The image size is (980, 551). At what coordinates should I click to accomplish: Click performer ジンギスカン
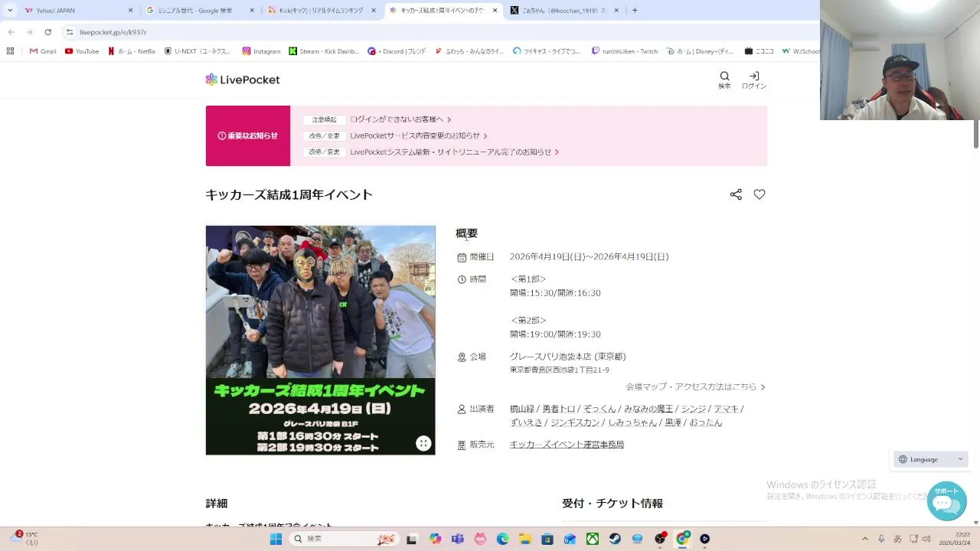pos(575,422)
